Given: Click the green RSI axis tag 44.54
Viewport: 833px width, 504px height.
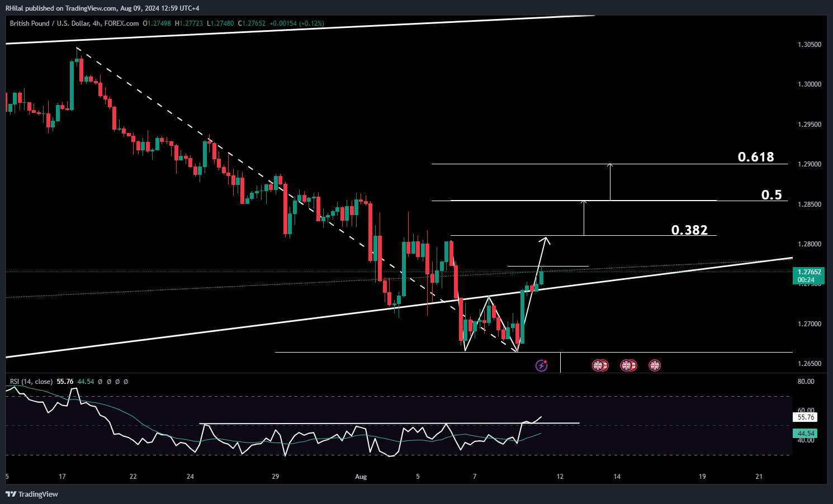Looking at the screenshot, I should tap(806, 433).
